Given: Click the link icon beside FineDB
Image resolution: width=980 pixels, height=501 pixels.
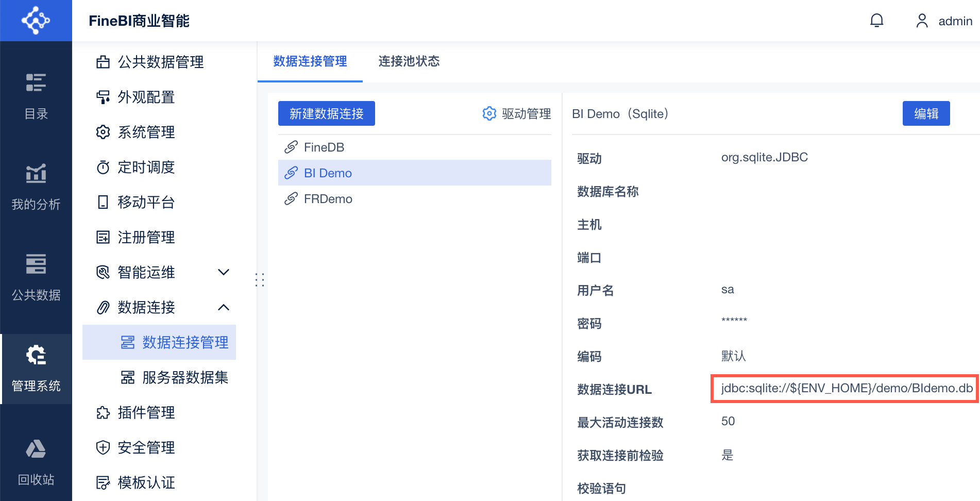Looking at the screenshot, I should click(x=291, y=147).
